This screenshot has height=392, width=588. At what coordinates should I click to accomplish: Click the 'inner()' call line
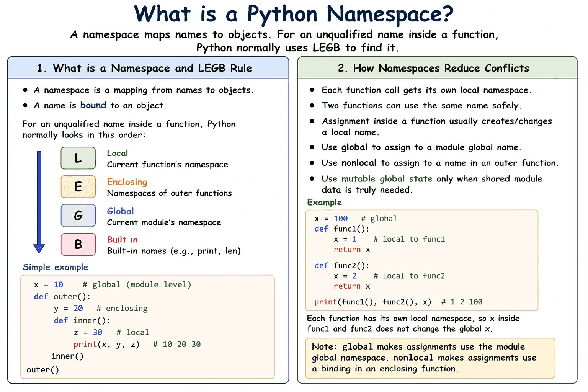[x=67, y=356]
